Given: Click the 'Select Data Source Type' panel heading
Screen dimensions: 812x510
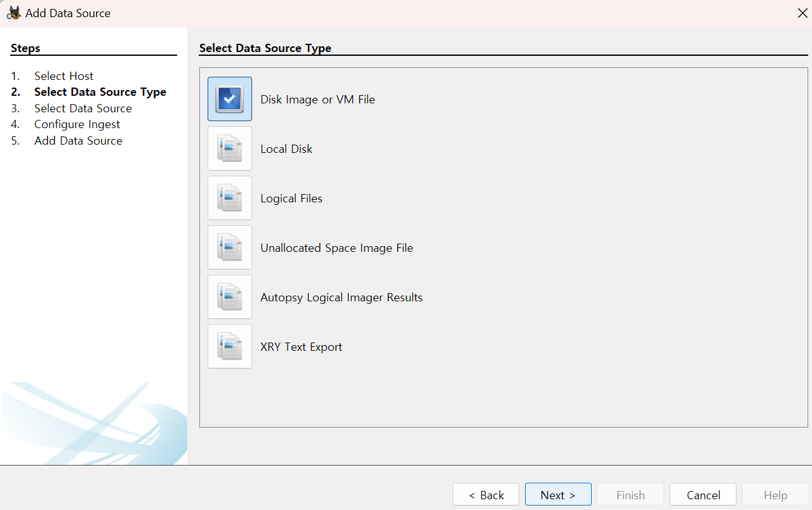Looking at the screenshot, I should [x=265, y=48].
